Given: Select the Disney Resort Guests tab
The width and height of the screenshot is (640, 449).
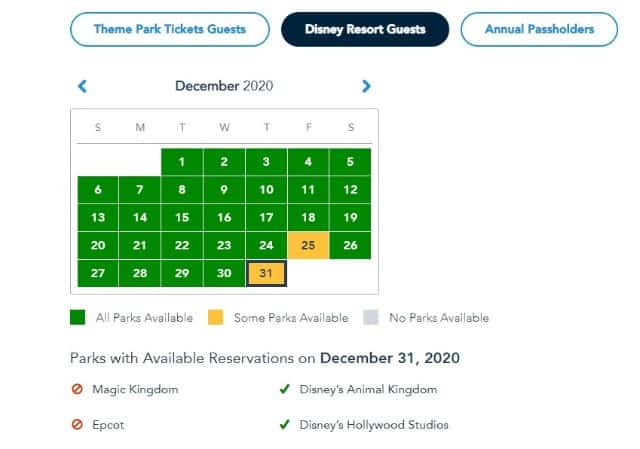Looking at the screenshot, I should (x=365, y=29).
